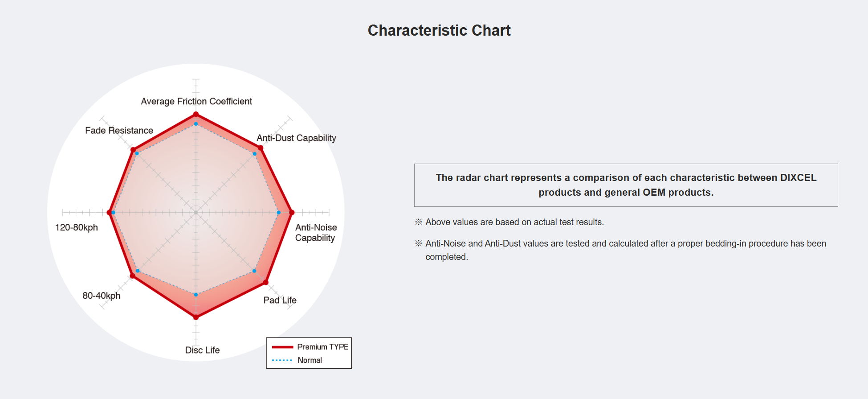Click the "Fade Resistance" axis label
The width and height of the screenshot is (868, 399).
point(119,130)
